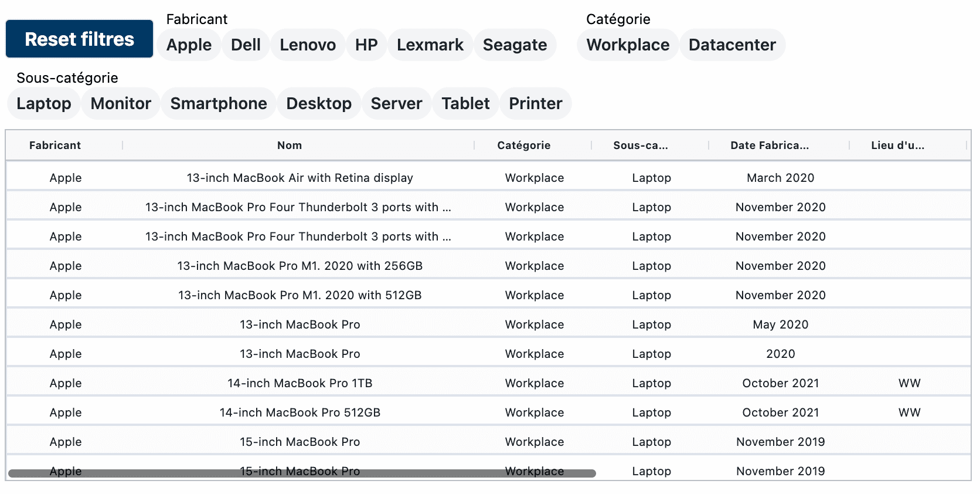This screenshot has width=980, height=494.
Task: Pick the Smartphone sub-category filter
Action: [219, 104]
